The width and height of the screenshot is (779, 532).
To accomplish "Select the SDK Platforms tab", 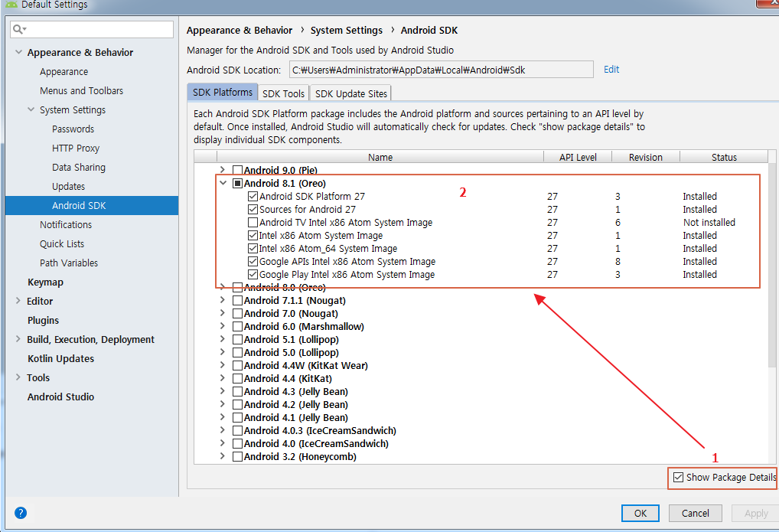I will click(223, 93).
